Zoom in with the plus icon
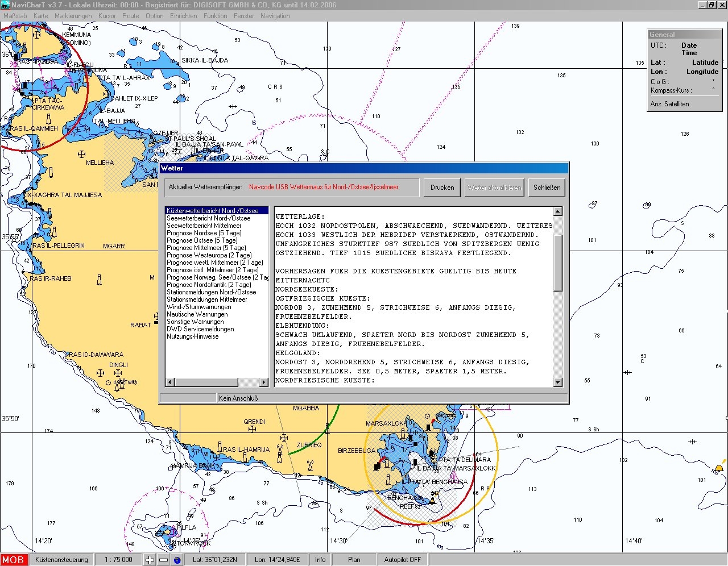 click(150, 560)
